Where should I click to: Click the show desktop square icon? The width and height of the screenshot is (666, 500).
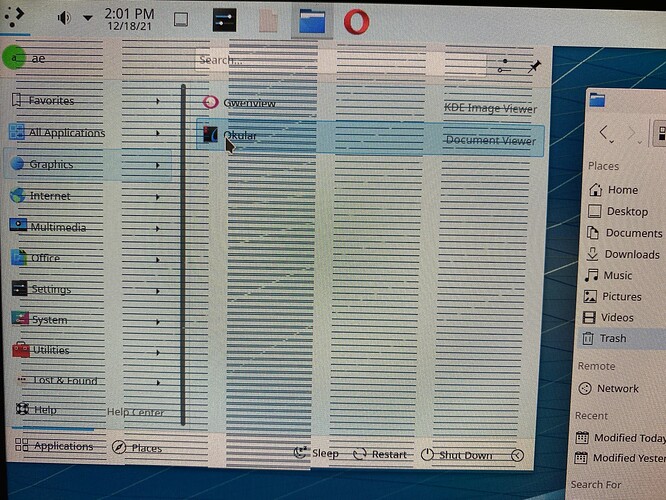[181, 20]
